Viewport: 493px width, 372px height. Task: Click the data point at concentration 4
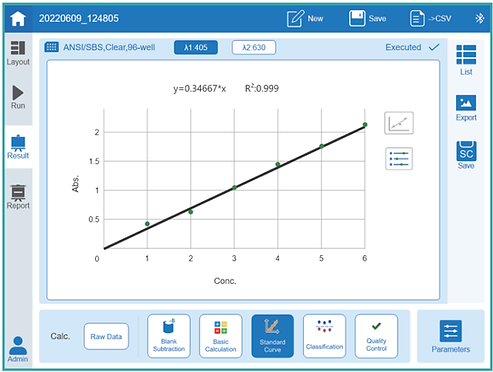tap(278, 164)
